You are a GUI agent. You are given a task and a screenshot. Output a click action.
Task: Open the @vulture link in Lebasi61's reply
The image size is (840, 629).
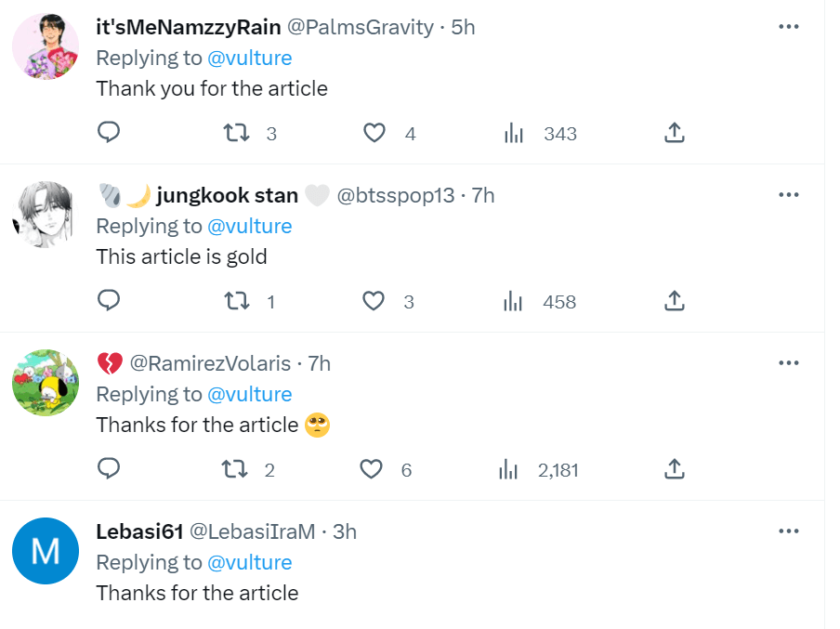[x=249, y=562]
